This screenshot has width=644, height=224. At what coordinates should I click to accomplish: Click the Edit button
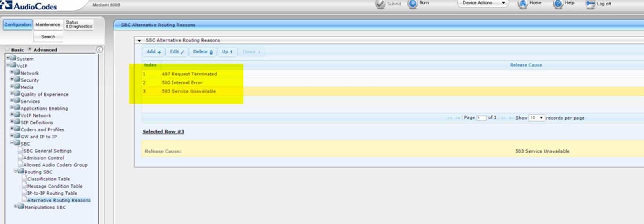177,52
